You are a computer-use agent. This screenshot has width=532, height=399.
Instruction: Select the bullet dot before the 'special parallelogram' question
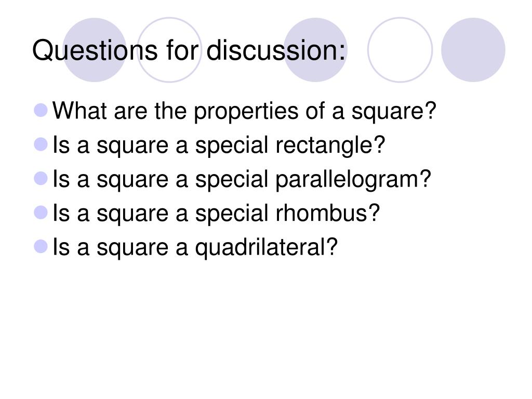click(41, 179)
